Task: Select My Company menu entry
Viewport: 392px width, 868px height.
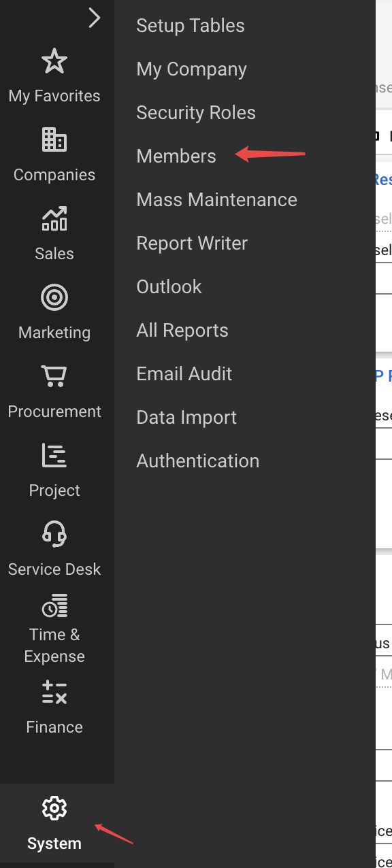Action: (x=191, y=69)
